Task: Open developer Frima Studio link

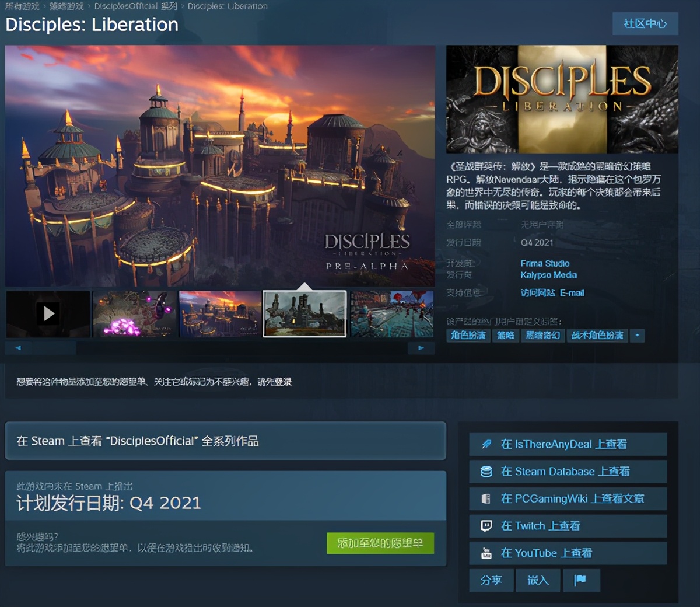Action: (x=545, y=263)
